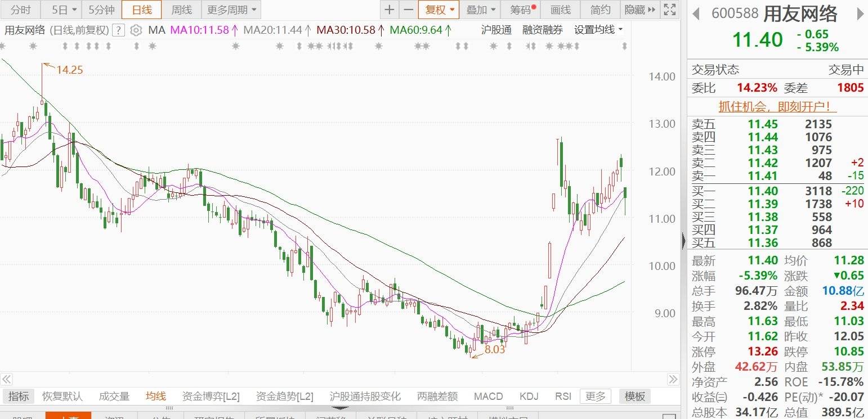The width and height of the screenshot is (868, 419).
Task: Click MA20:11.44 moving average label
Action: pos(277,30)
